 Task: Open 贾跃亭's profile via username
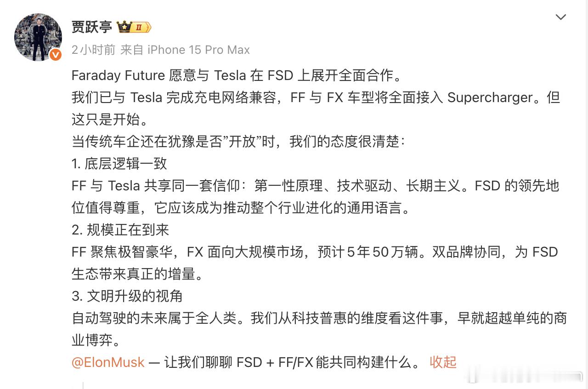(x=93, y=27)
